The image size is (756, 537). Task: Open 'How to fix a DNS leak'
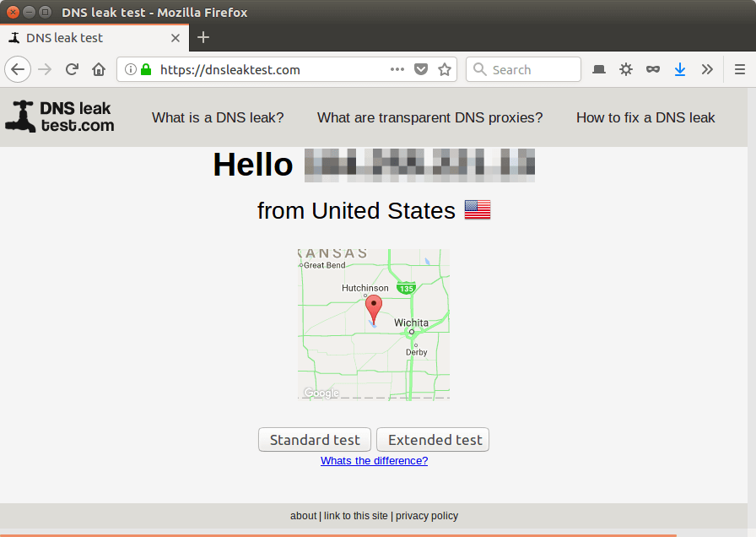tap(645, 117)
